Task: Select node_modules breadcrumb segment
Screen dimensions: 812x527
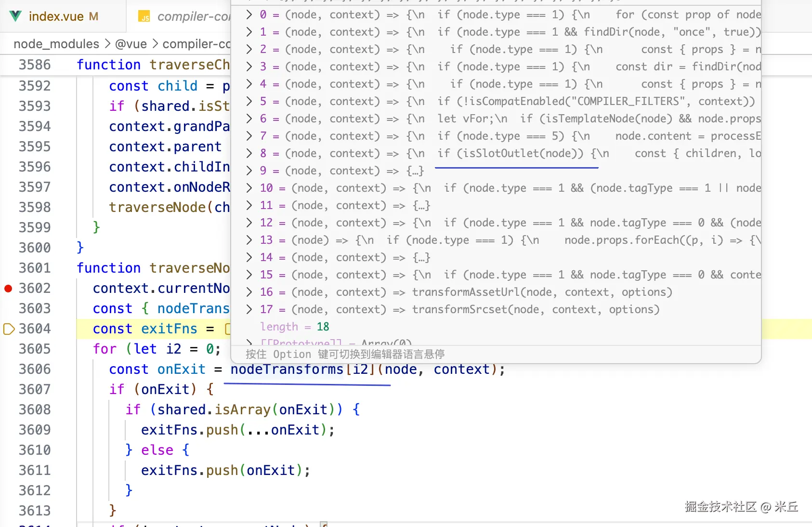Action: [56, 44]
